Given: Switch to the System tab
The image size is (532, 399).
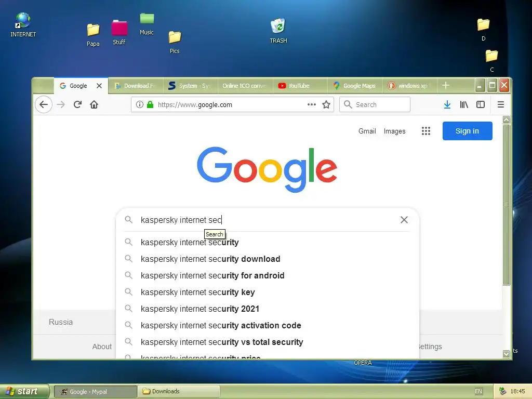Looking at the screenshot, I should [x=190, y=86].
